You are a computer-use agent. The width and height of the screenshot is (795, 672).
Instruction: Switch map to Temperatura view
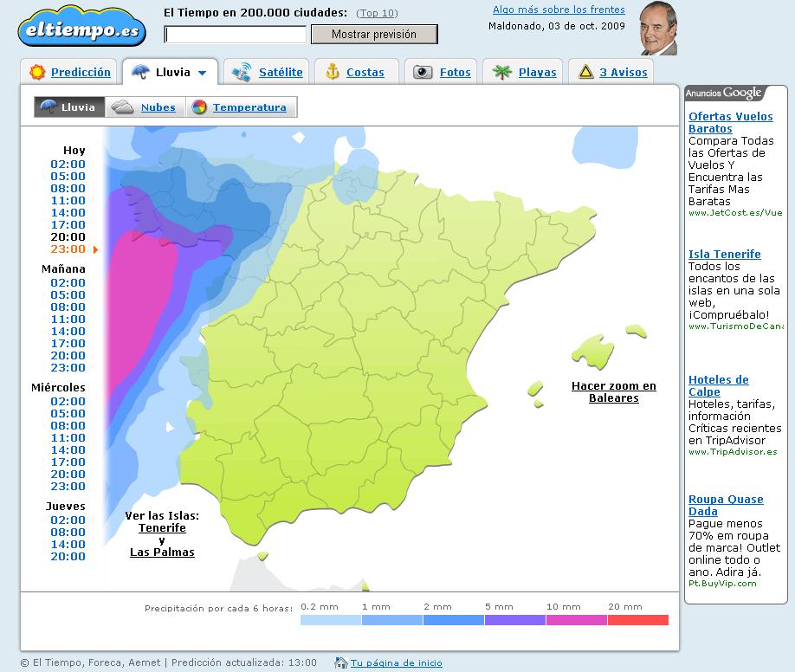tap(249, 107)
